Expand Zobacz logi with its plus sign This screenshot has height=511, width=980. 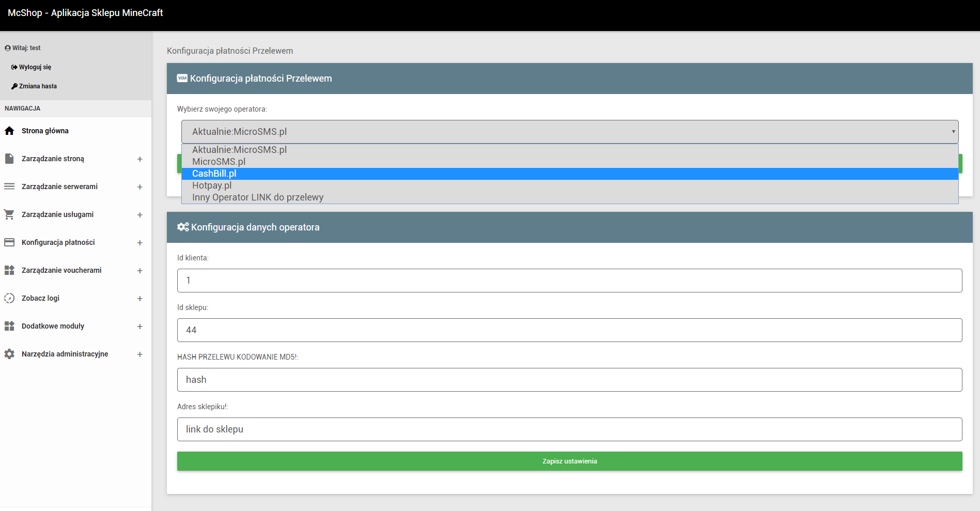[x=139, y=299]
